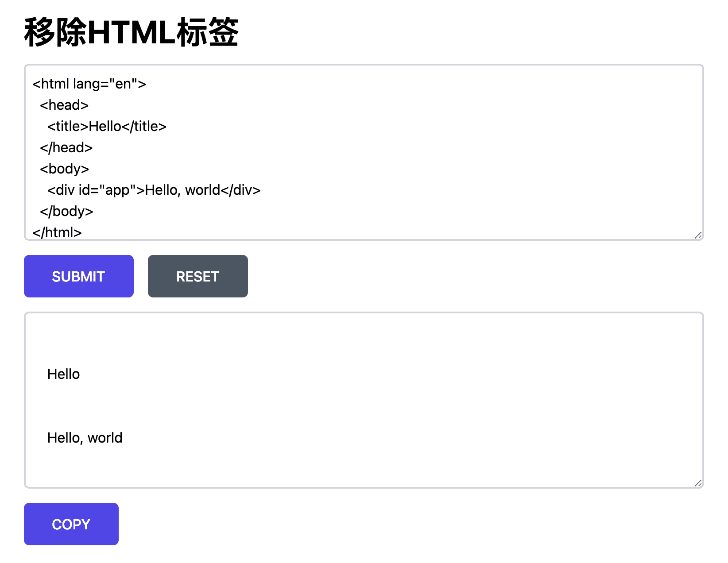
Task: Click the Hello text in output area
Action: click(x=63, y=374)
